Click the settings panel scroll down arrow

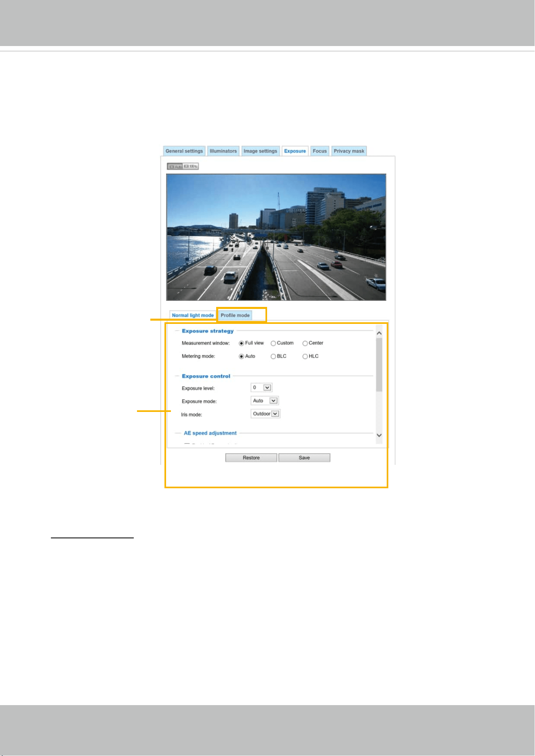(379, 435)
